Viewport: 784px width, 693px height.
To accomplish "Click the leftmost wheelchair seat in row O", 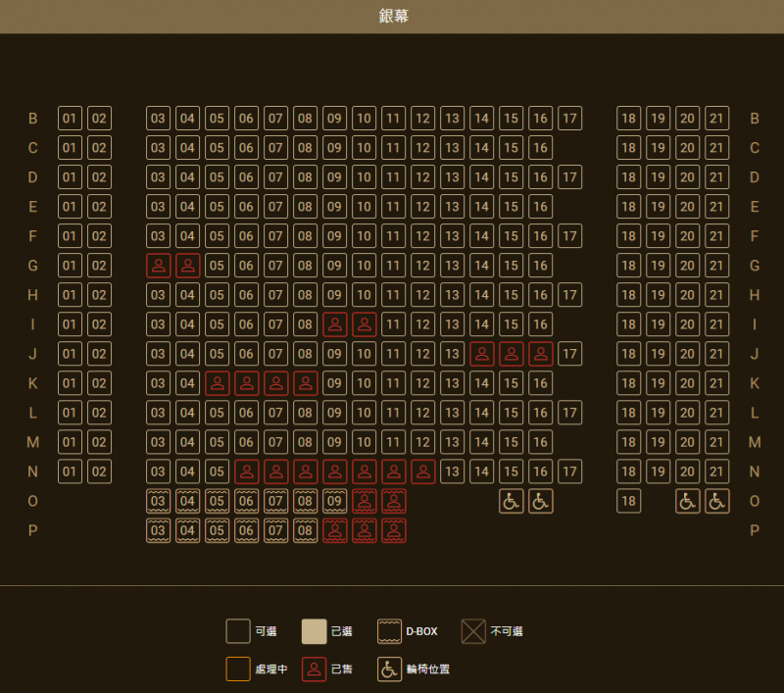I will pos(511,501).
